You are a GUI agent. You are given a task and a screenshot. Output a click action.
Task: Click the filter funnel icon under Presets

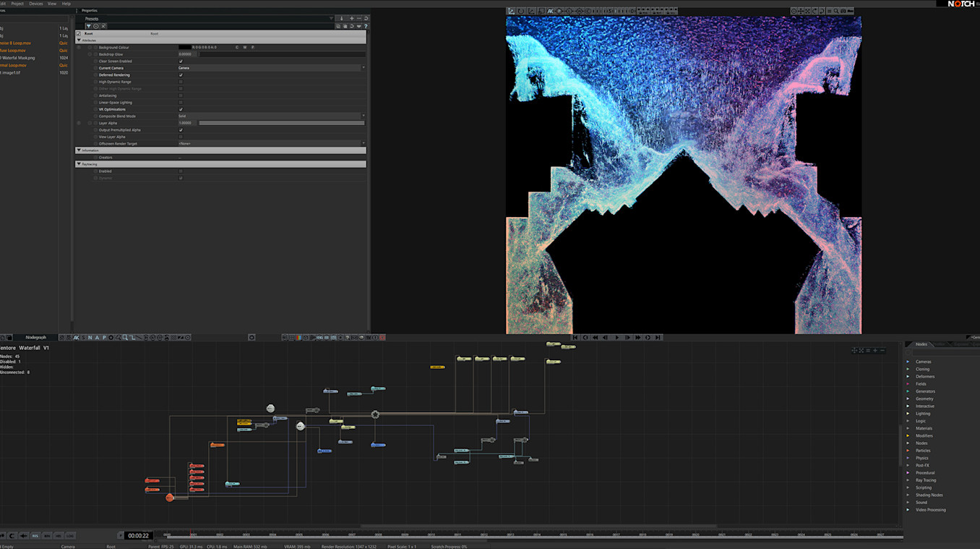point(89,26)
